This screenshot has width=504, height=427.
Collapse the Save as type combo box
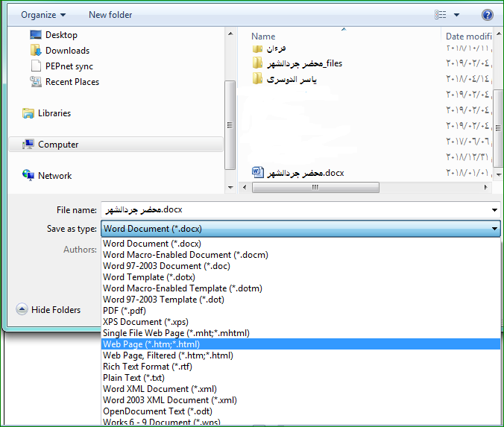point(494,229)
